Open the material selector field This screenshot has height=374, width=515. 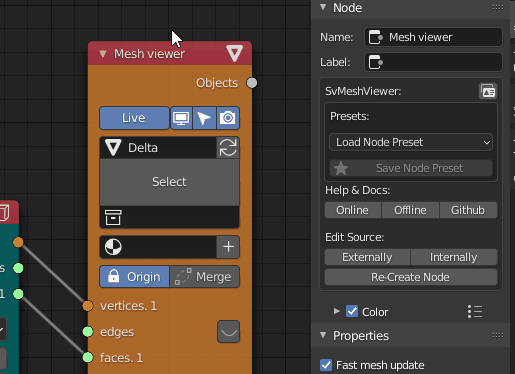pos(158,247)
